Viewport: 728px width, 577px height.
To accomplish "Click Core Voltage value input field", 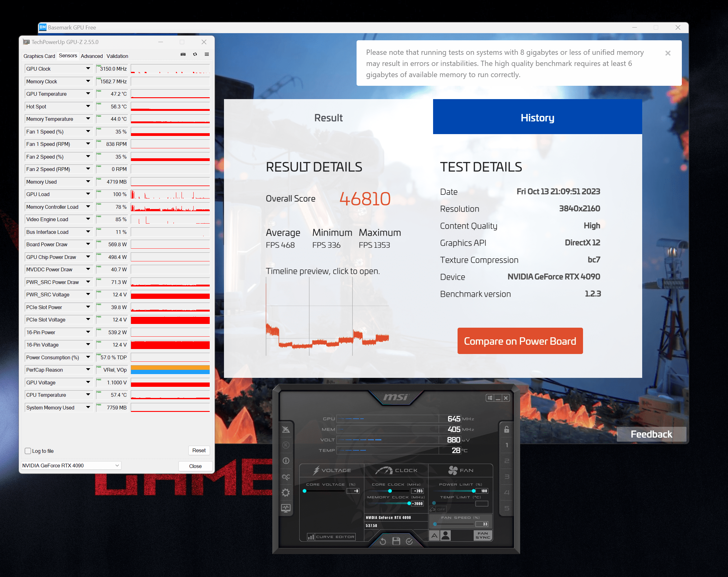I will 353,491.
